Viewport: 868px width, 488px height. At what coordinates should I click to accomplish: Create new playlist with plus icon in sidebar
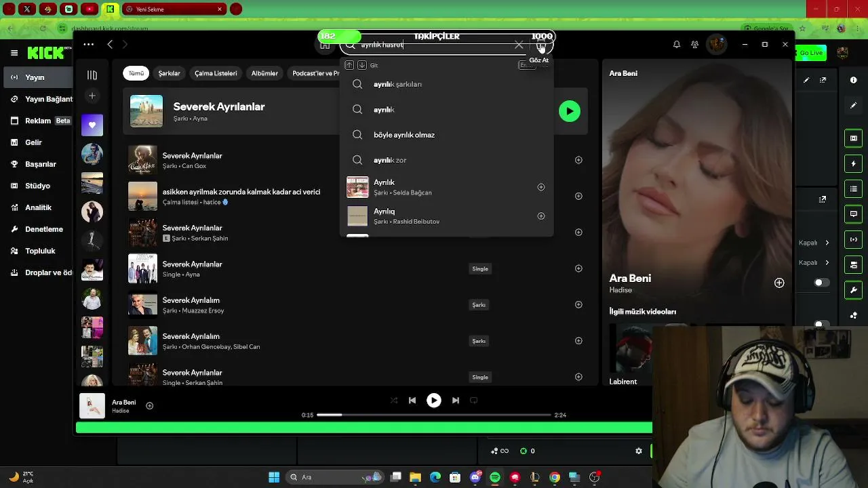tap(92, 96)
